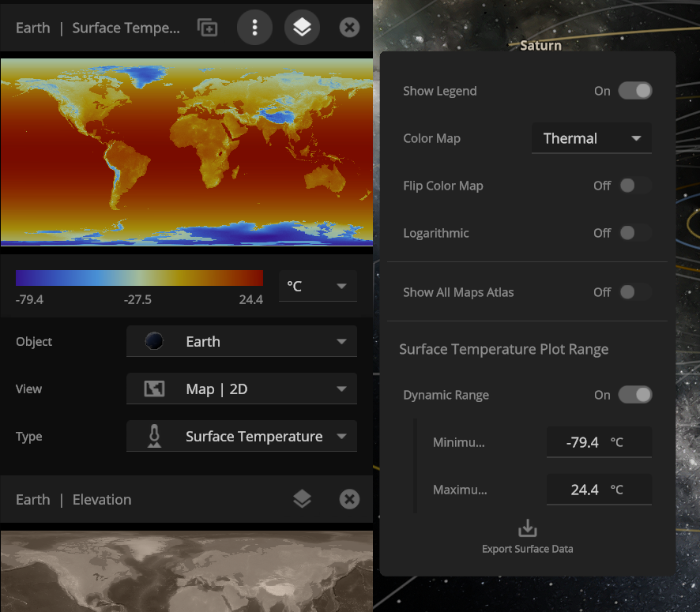Image resolution: width=700 pixels, height=612 pixels.
Task: Click the surface temperature world map
Action: (x=186, y=152)
